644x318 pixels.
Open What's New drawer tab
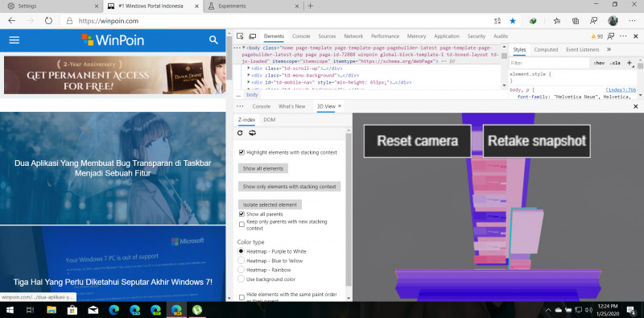pos(291,106)
